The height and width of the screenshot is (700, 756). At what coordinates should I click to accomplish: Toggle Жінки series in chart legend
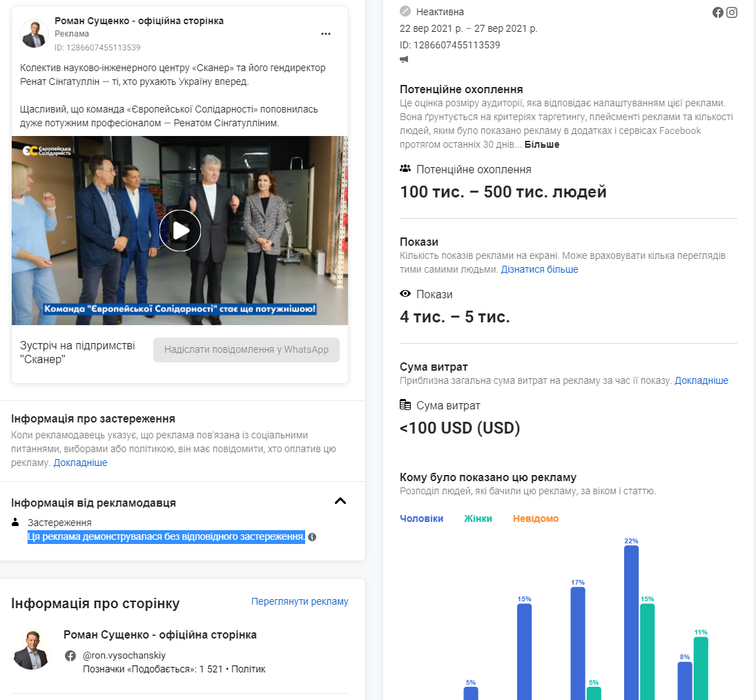point(478,518)
